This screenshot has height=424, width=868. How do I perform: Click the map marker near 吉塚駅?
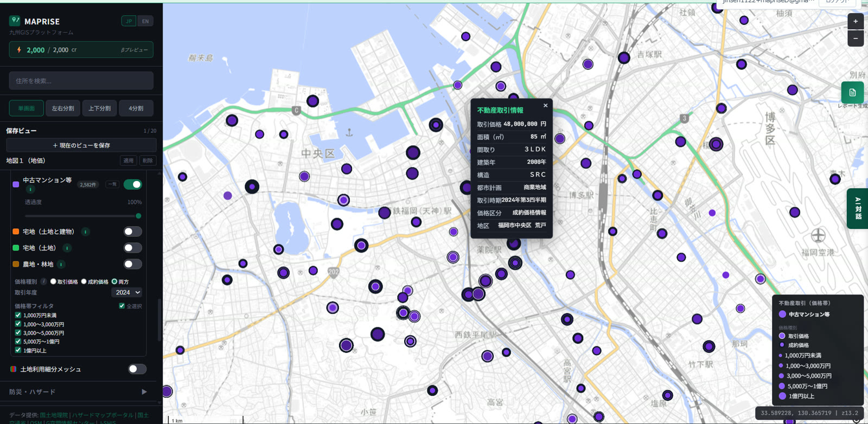pyautogui.click(x=624, y=57)
